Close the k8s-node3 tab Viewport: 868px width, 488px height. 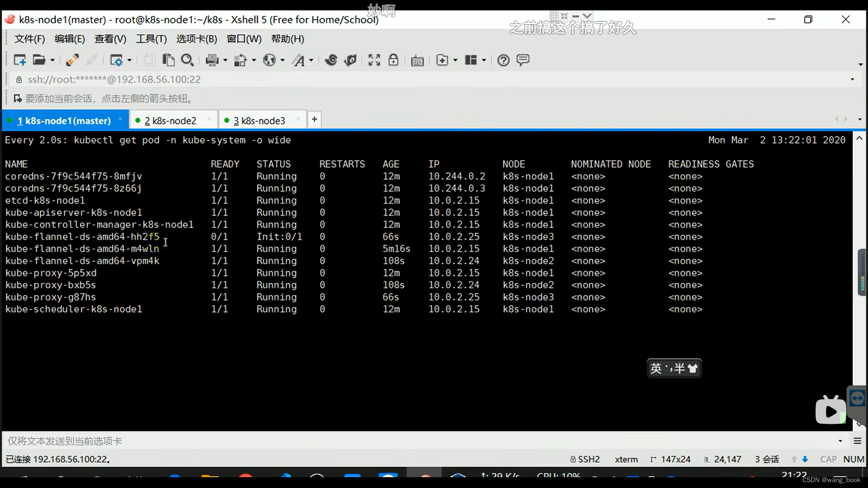(298, 119)
